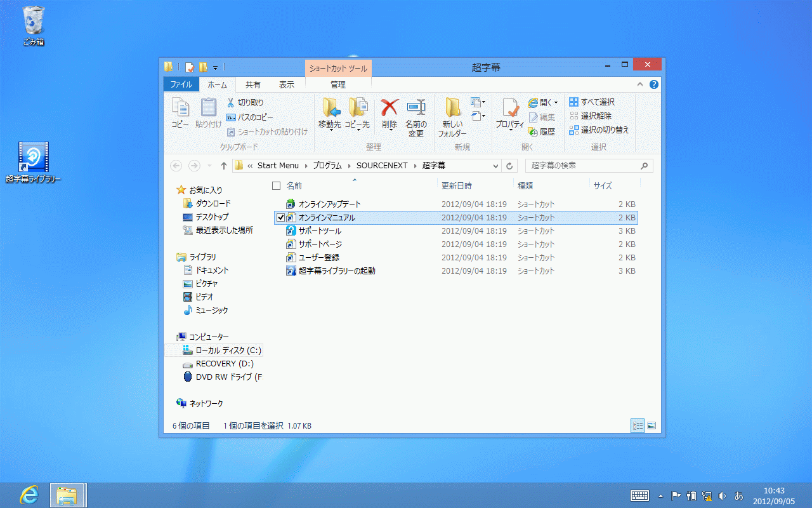The height and width of the screenshot is (508, 812).
Task: Click in the 超字幕の検索 search box
Action: coord(589,166)
